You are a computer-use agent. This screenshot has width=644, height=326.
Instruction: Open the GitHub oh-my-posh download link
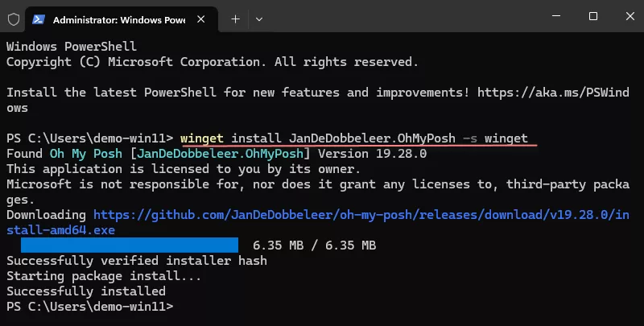[361, 215]
